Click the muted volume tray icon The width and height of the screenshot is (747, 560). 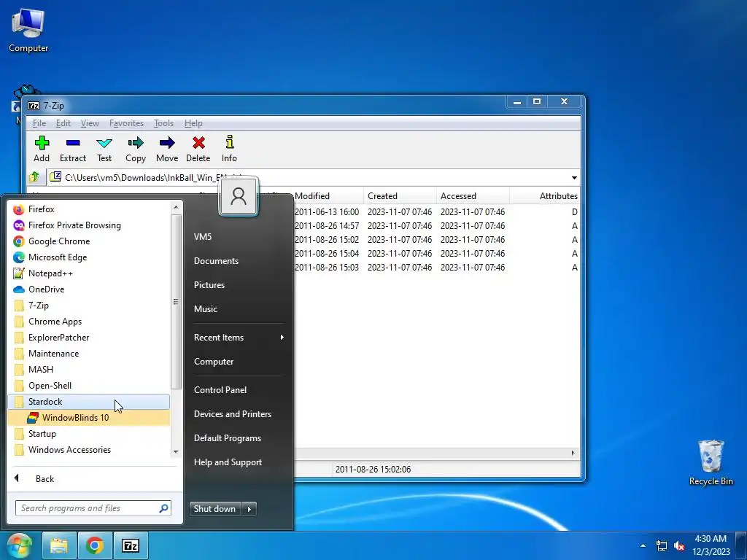pyautogui.click(x=679, y=545)
